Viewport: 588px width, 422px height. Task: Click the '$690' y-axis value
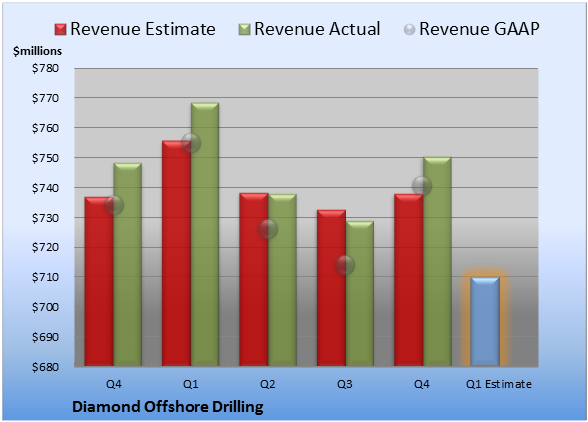click(x=45, y=337)
